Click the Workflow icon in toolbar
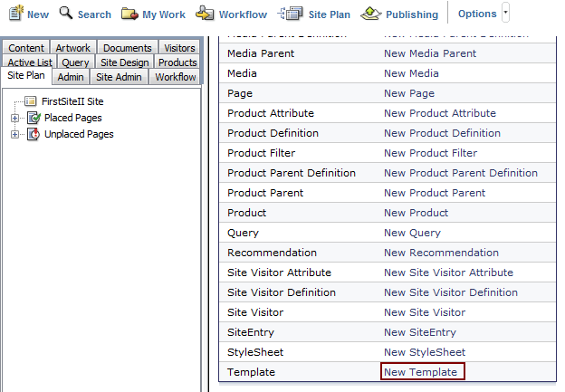Screen dimensions: 565x392 point(205,13)
